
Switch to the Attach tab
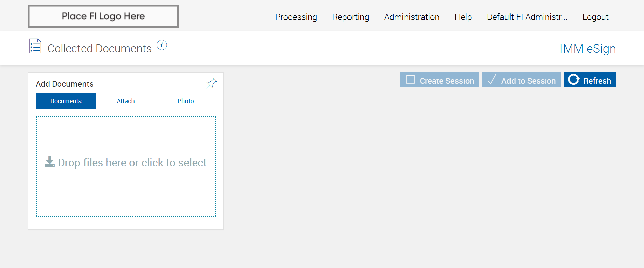[x=126, y=101]
